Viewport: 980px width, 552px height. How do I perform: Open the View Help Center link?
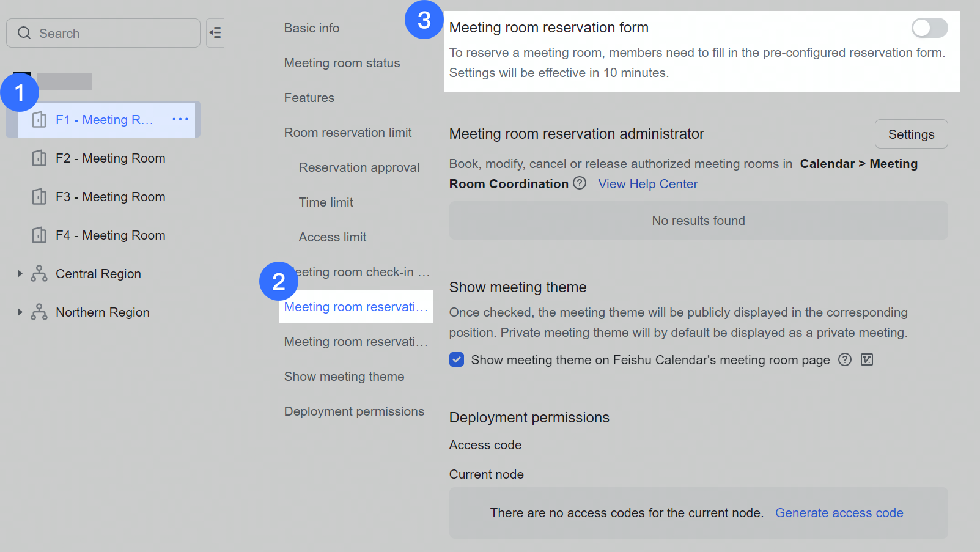(x=647, y=183)
